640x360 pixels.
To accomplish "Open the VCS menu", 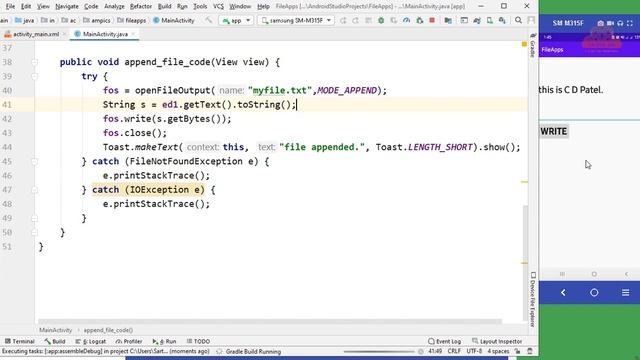I will click(x=218, y=7).
